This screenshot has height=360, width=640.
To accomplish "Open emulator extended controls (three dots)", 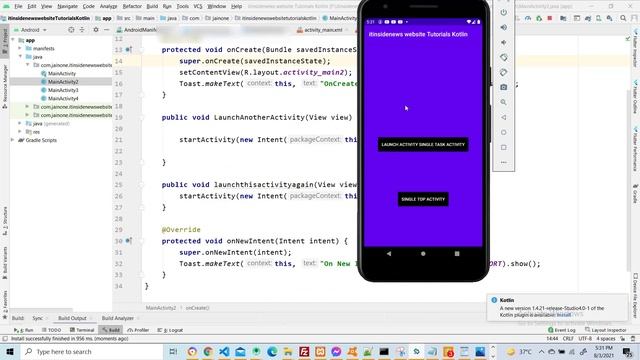I will 504,162.
